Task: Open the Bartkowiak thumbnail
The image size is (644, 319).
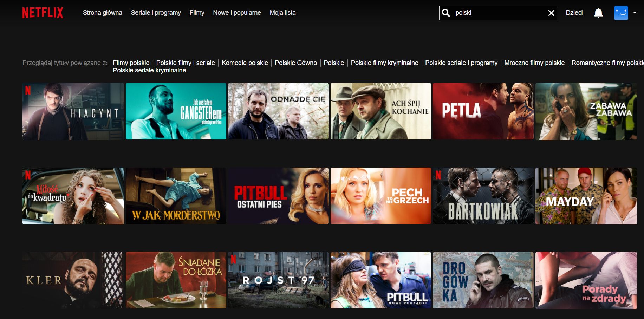Action: point(483,196)
